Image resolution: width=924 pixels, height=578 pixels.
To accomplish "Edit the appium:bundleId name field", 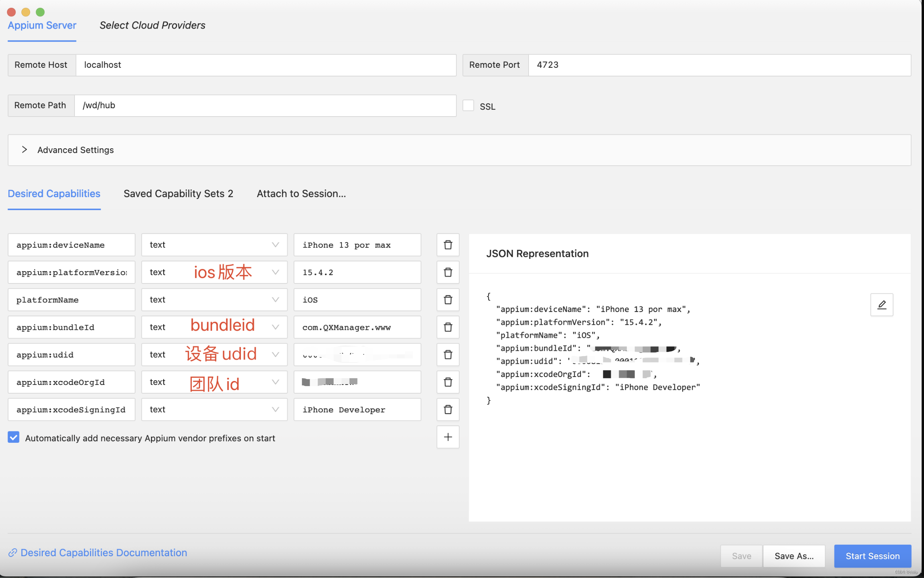I will (71, 327).
